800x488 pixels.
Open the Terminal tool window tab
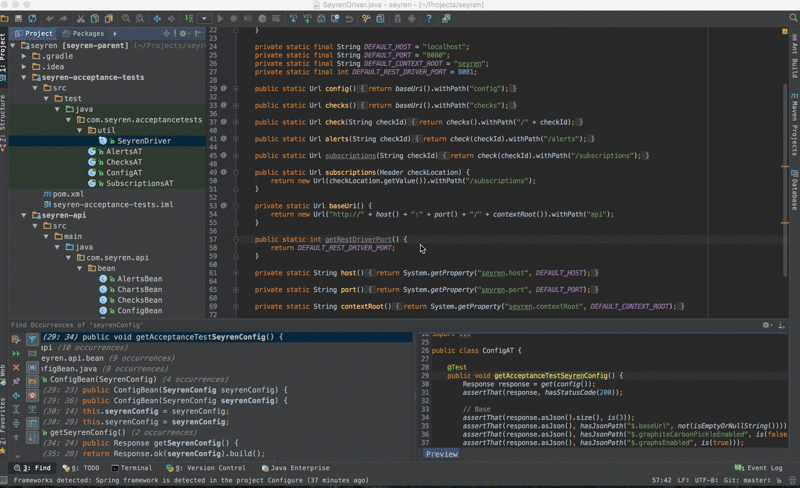[130, 467]
